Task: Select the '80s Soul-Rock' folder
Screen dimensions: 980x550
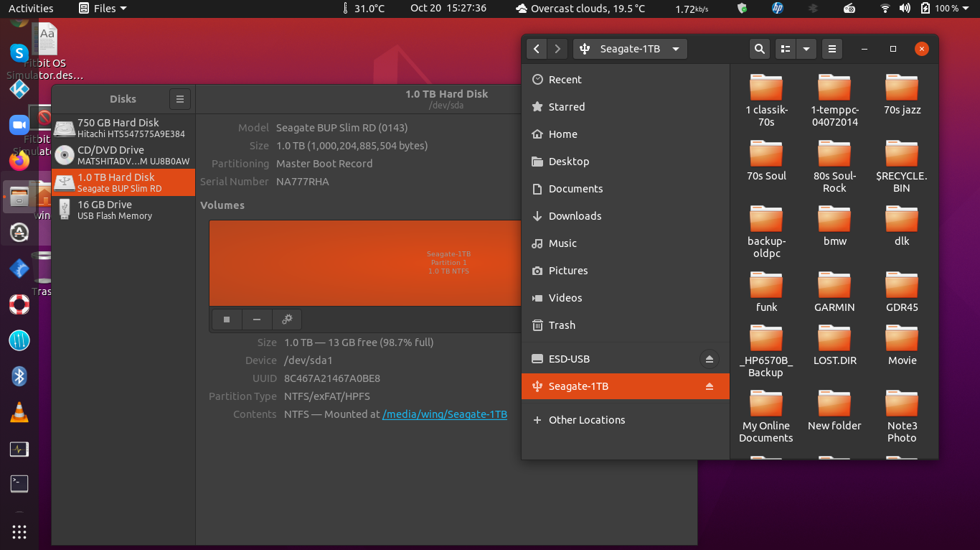Action: point(834,166)
